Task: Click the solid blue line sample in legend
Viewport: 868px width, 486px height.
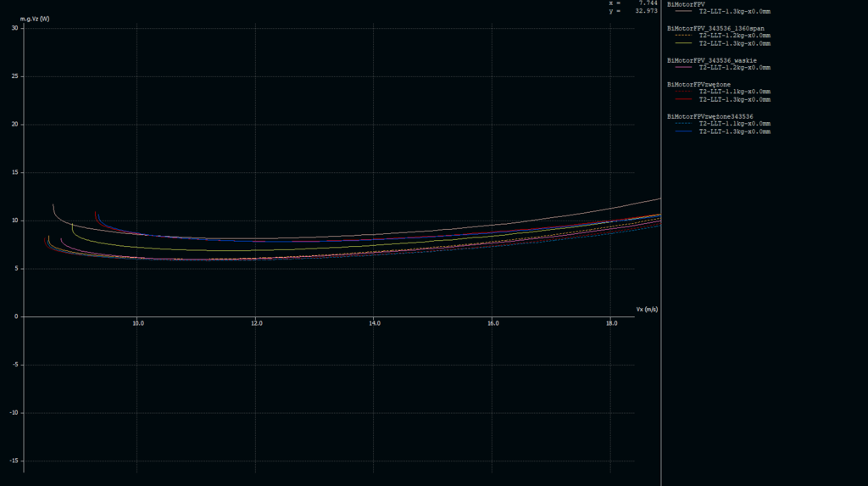Action: [683, 131]
